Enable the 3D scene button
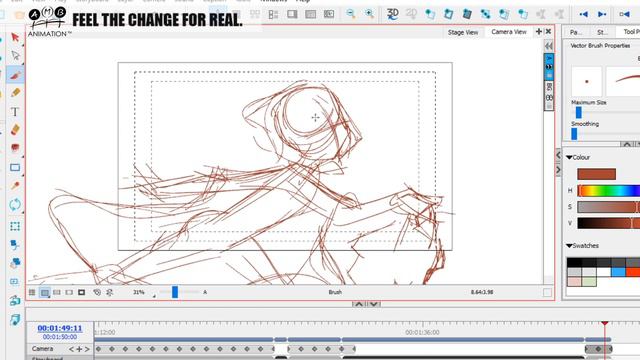This screenshot has width=640, height=360. click(392, 14)
